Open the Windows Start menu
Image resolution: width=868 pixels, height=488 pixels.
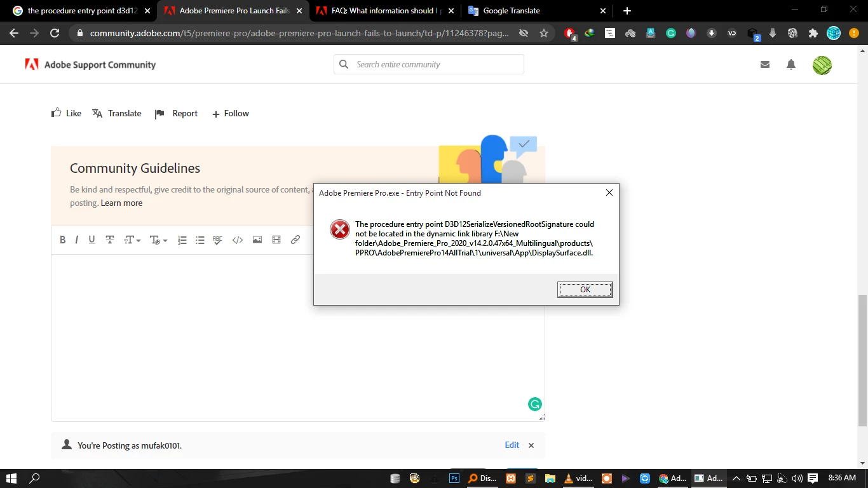[x=11, y=478]
